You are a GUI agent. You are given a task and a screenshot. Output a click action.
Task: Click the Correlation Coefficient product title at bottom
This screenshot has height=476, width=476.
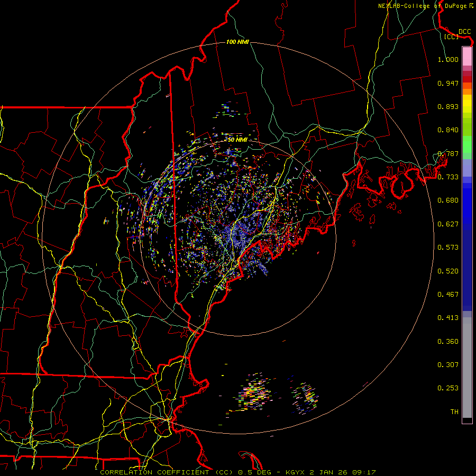tap(167, 472)
